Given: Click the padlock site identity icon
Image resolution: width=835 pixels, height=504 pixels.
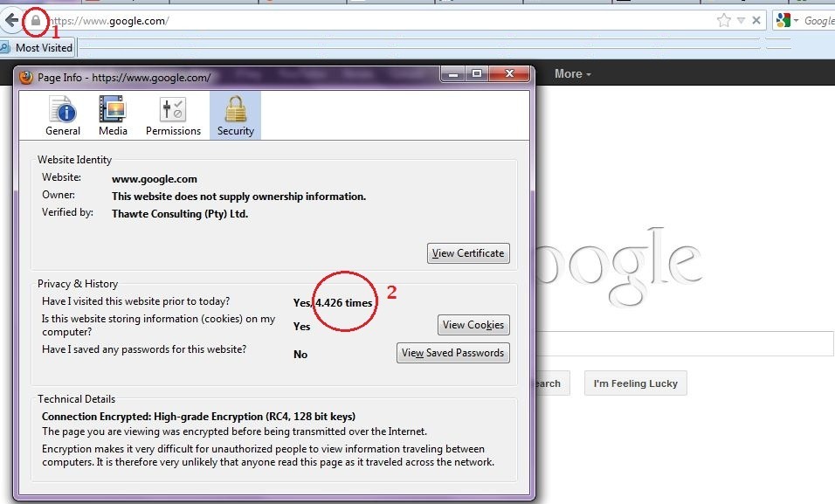Looking at the screenshot, I should pyautogui.click(x=36, y=21).
